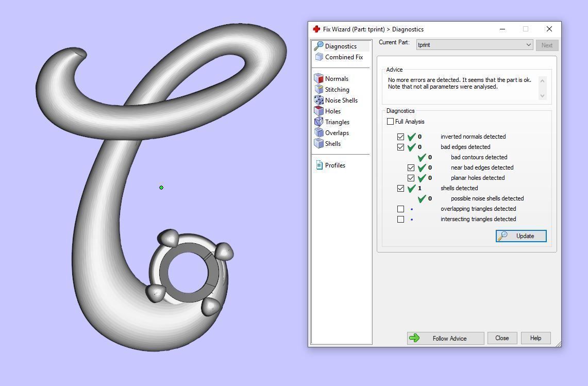This screenshot has height=386, width=588.
Task: Uncheck planar holes detected checkbox
Action: [x=411, y=178]
